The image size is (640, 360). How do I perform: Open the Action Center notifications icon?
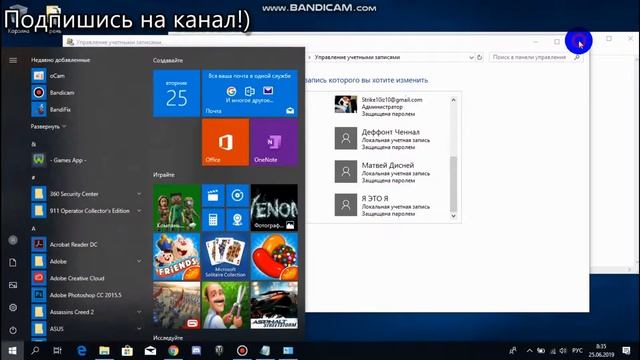[x=626, y=351]
